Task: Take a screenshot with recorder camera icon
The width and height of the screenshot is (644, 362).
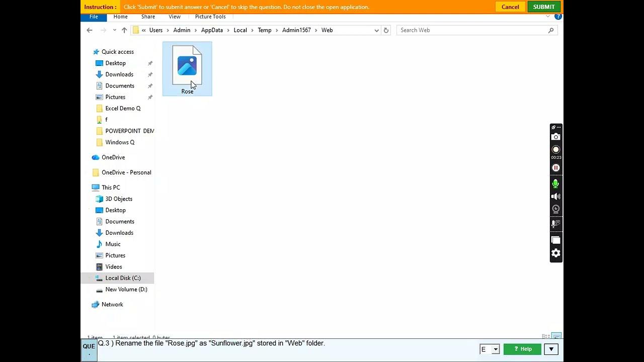Action: point(556,137)
